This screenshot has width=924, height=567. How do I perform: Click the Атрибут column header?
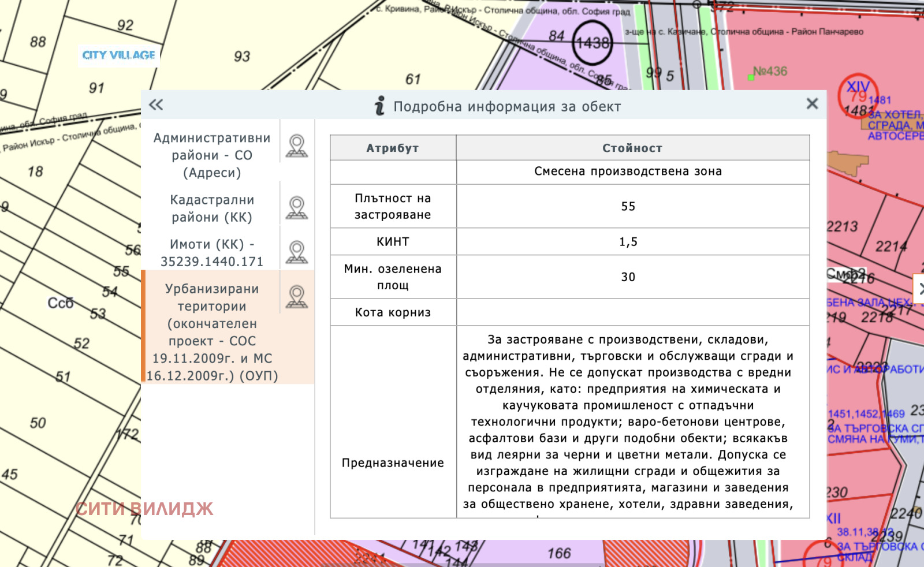[x=393, y=148]
